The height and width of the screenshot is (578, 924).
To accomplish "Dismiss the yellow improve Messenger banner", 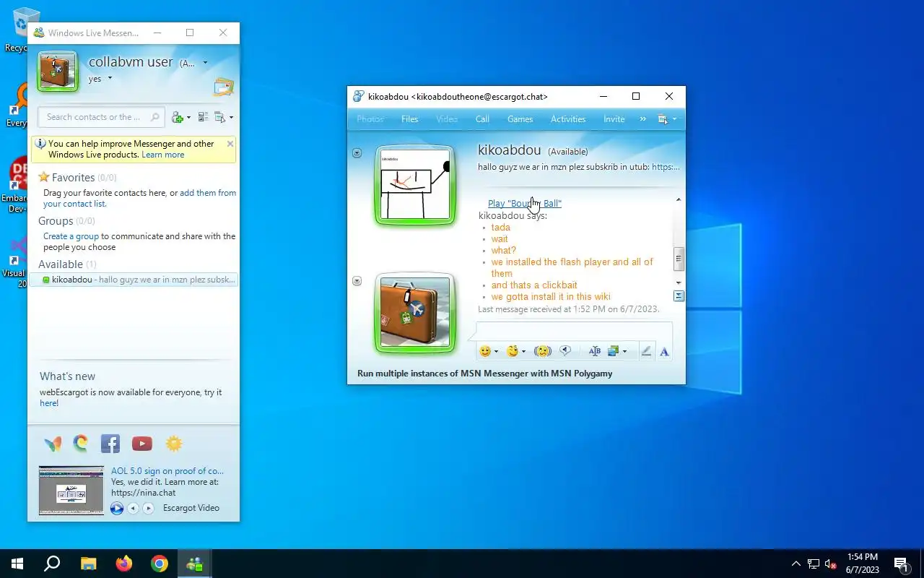I will click(230, 144).
